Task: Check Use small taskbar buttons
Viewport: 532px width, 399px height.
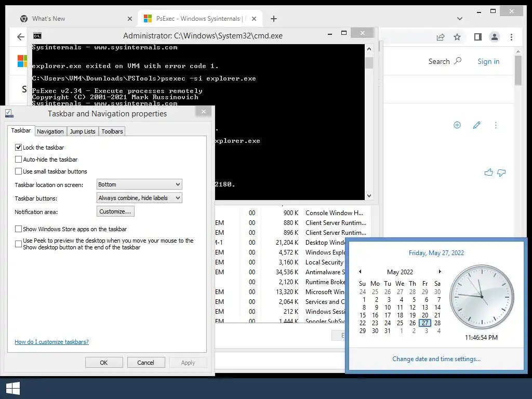Action: (18, 171)
